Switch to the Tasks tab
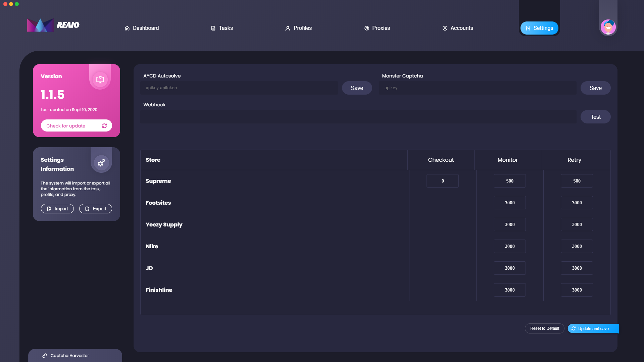Screen dimensions: 644x362 222,28
